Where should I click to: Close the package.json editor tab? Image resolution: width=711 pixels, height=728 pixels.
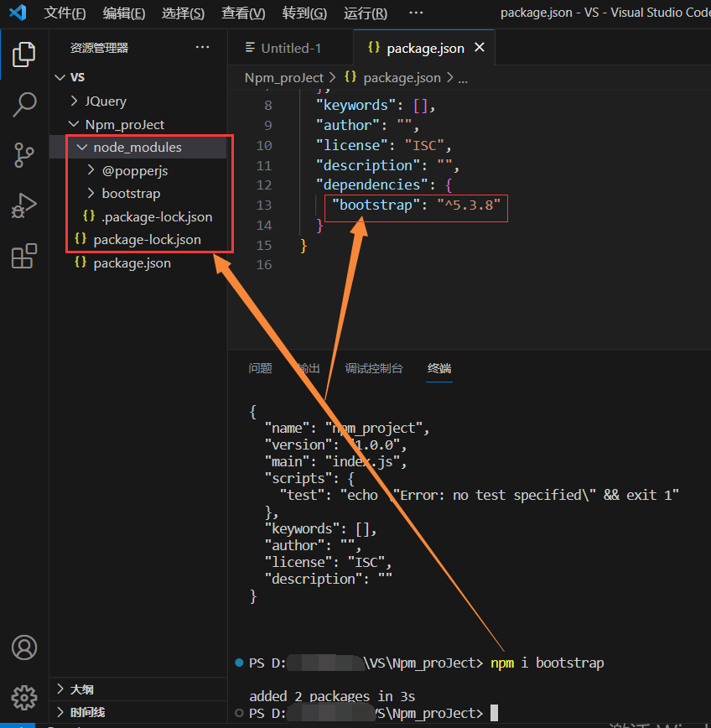click(x=480, y=47)
